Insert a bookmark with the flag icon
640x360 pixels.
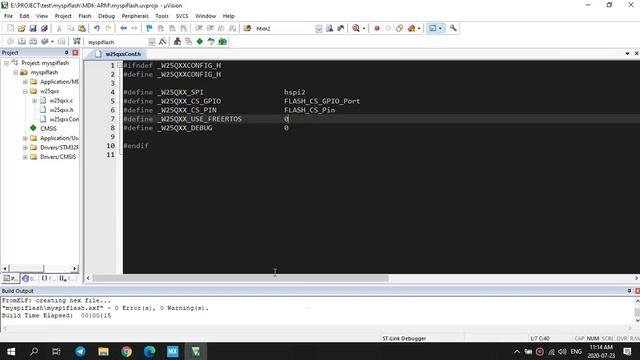tap(149, 28)
